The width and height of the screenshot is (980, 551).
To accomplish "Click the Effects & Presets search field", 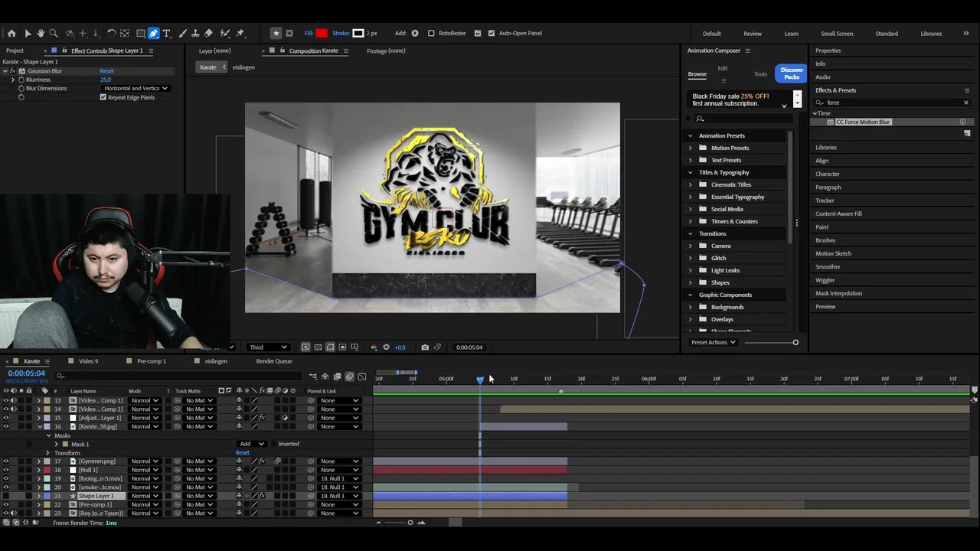I will 893,103.
